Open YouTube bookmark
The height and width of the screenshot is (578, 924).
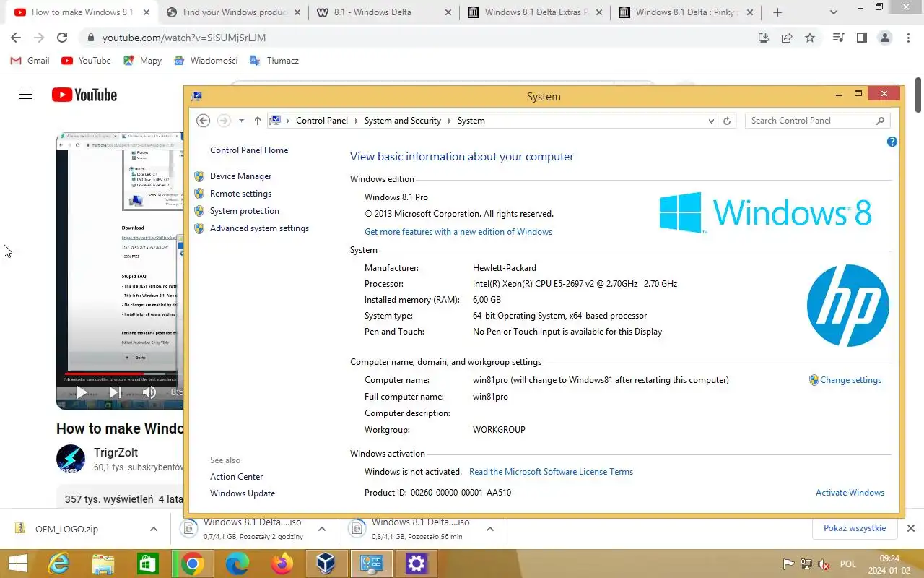[87, 61]
